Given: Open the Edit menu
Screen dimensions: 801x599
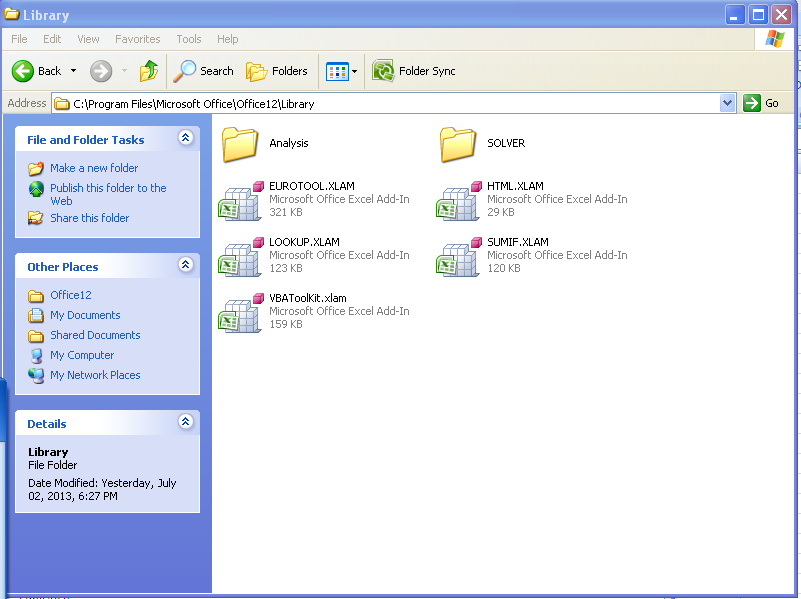Looking at the screenshot, I should click(x=52, y=39).
